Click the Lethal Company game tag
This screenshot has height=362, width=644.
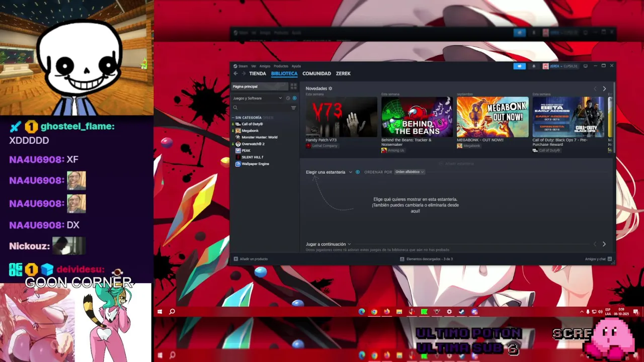[321, 146]
